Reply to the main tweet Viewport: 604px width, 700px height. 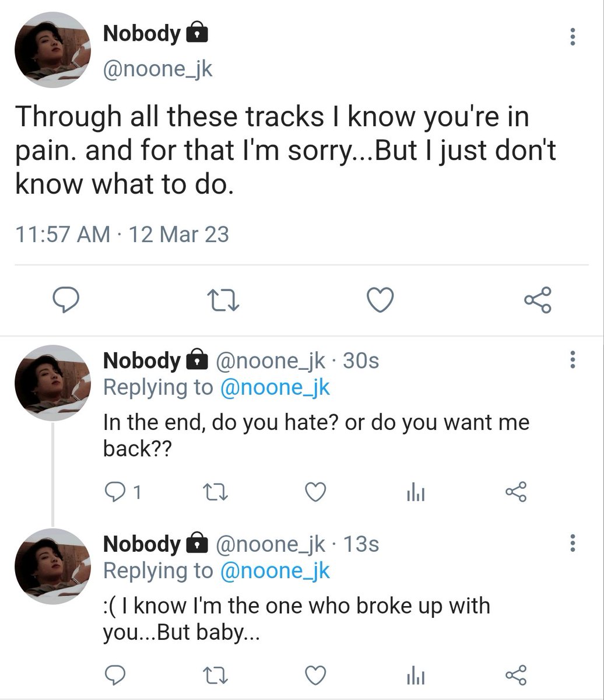(x=66, y=300)
